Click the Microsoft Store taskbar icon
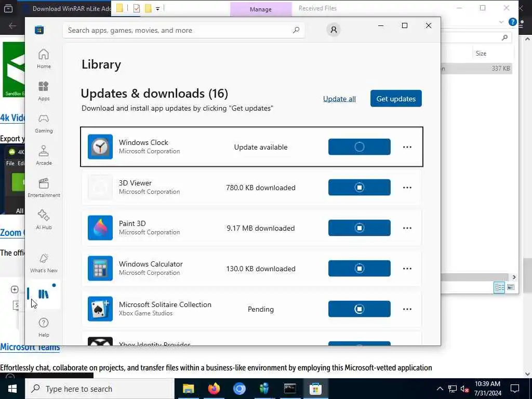This screenshot has height=399, width=532. click(x=315, y=389)
